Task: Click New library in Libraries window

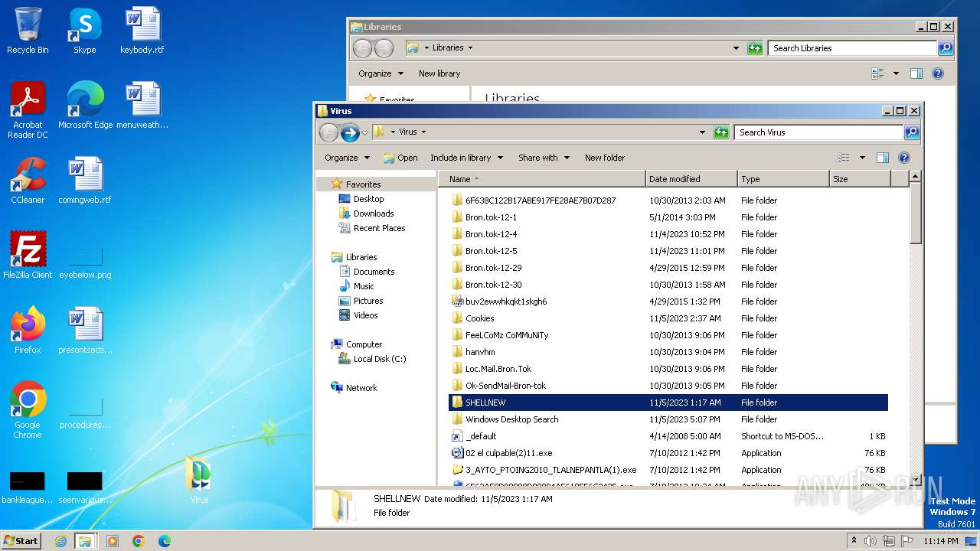Action: [439, 73]
